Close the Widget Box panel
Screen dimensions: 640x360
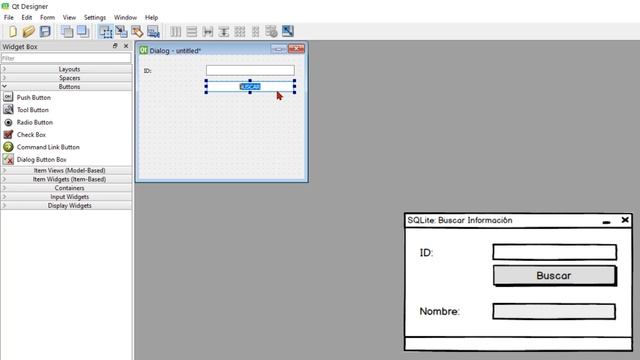coord(126,46)
